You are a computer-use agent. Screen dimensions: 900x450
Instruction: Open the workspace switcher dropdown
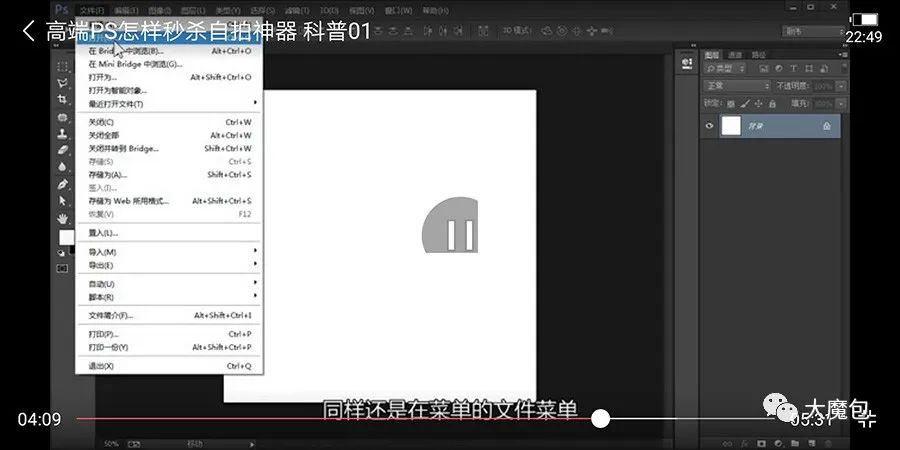[811, 31]
